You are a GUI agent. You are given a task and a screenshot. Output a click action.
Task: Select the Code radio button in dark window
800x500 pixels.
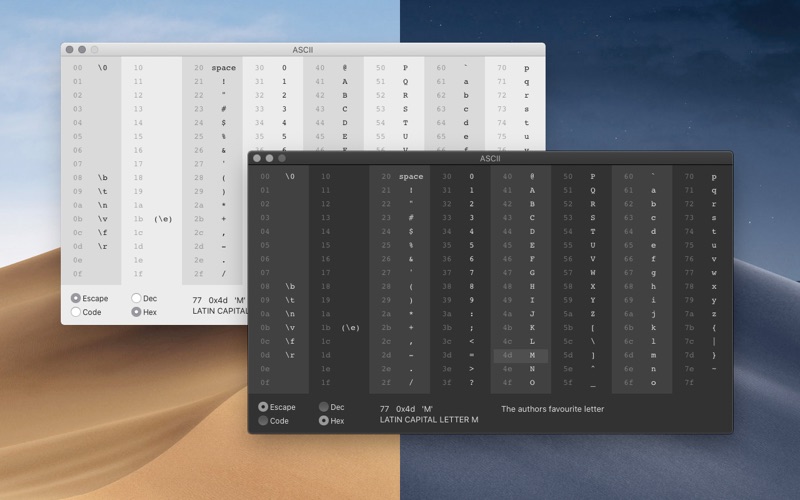pos(263,420)
